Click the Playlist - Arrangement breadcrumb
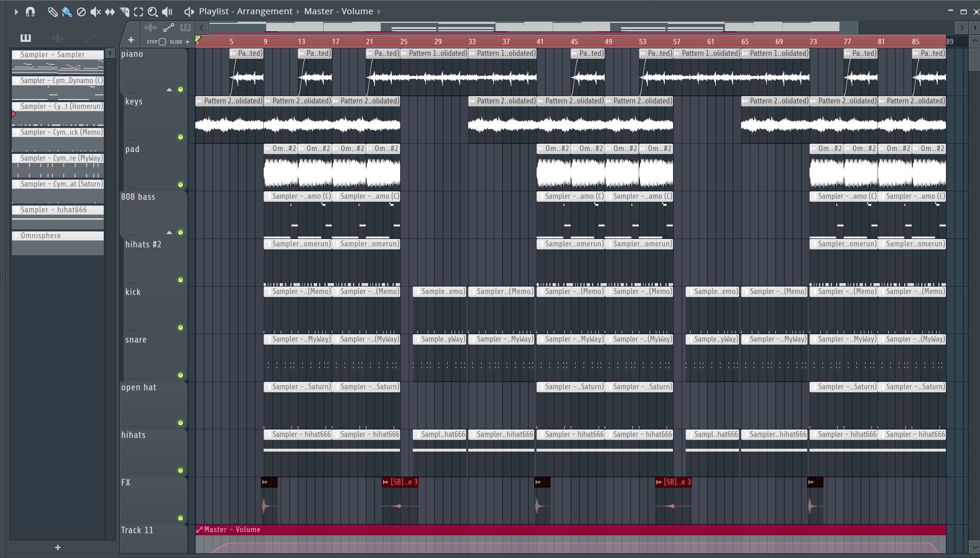The width and height of the screenshot is (980, 558). (245, 12)
